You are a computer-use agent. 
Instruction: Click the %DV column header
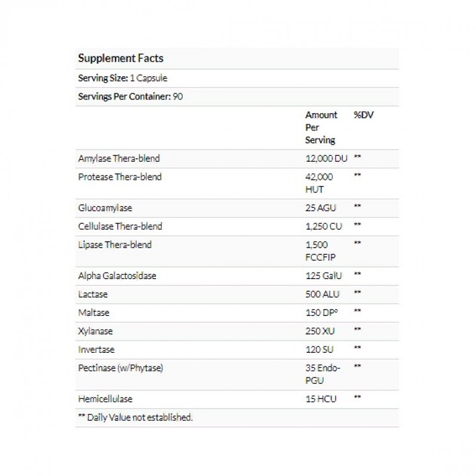tap(364, 115)
